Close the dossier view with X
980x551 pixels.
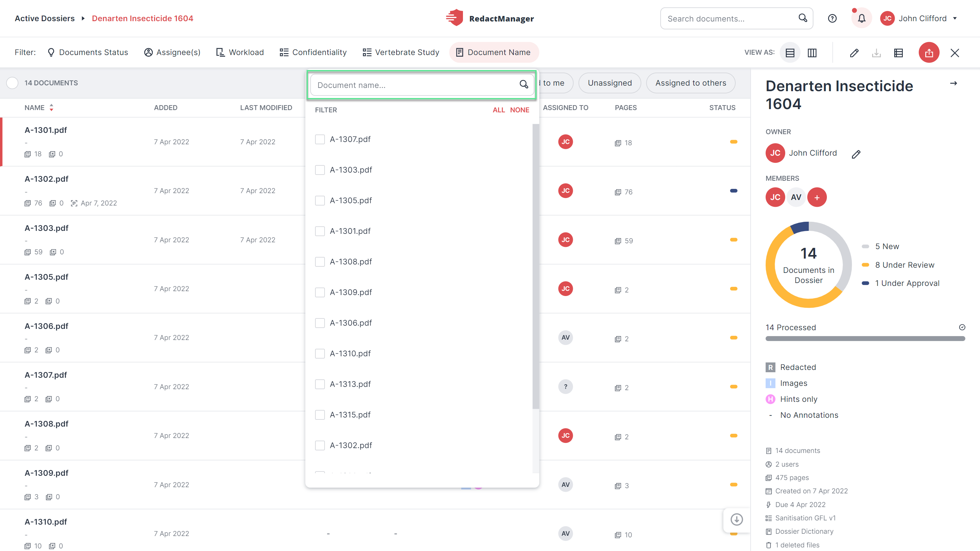955,52
